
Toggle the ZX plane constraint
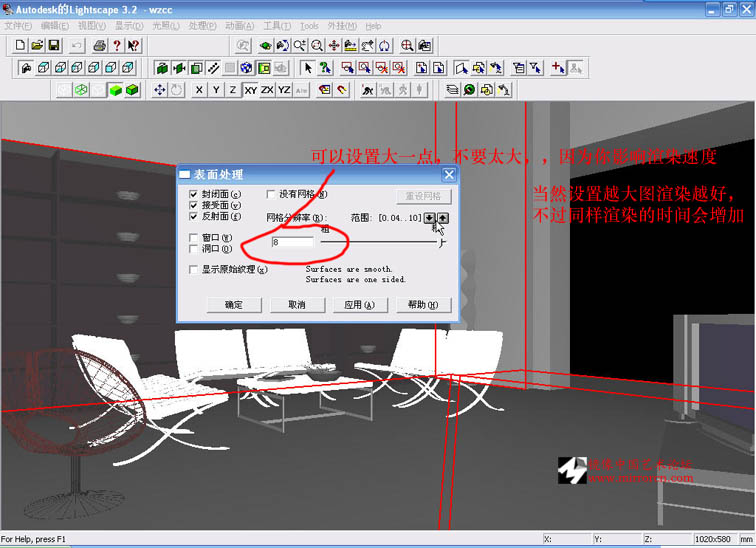(267, 90)
